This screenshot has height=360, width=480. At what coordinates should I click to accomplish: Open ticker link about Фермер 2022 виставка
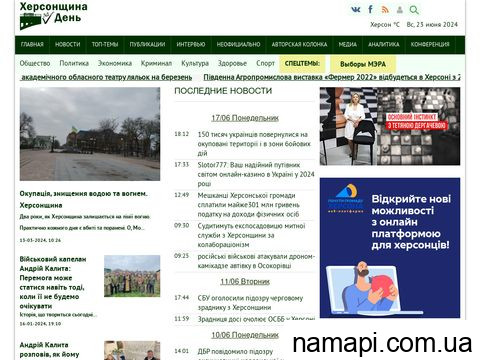[332, 77]
